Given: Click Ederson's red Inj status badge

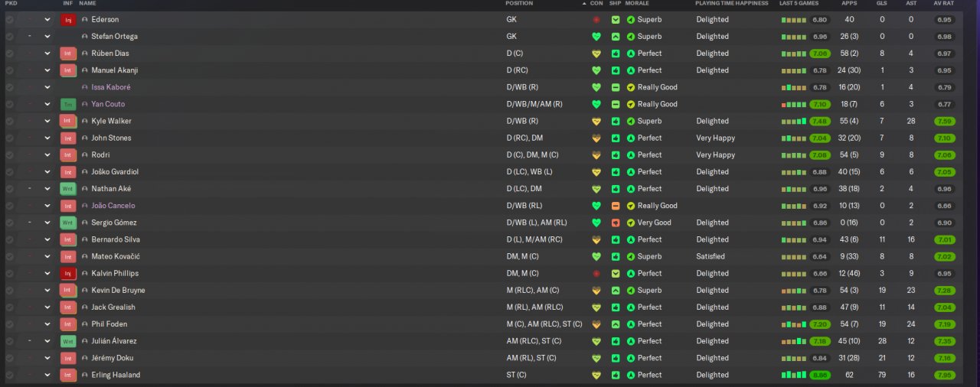Looking at the screenshot, I should tap(67, 20).
